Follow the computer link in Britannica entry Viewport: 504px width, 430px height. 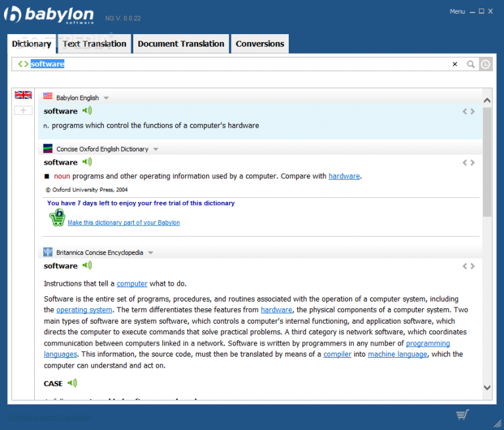(x=132, y=284)
